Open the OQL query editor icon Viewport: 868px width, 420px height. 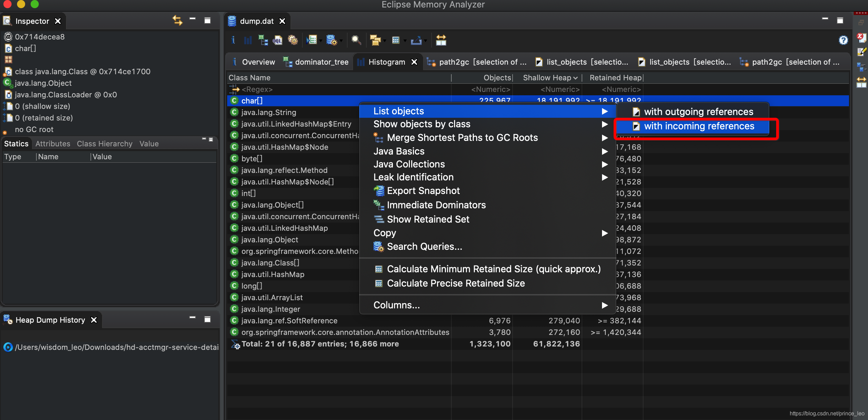pos(278,41)
